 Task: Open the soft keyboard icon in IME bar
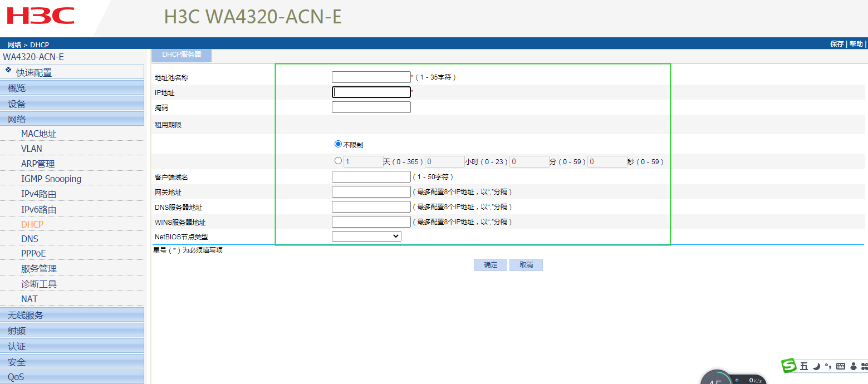coord(841,366)
